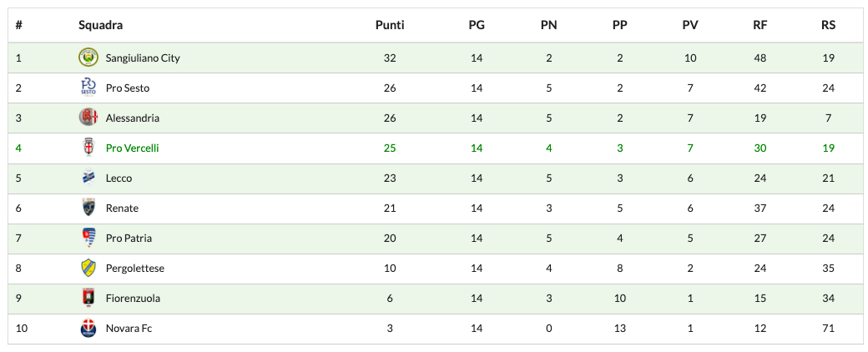868x352 pixels.
Task: Click the Pro Vercelli team badge
Action: tap(88, 148)
